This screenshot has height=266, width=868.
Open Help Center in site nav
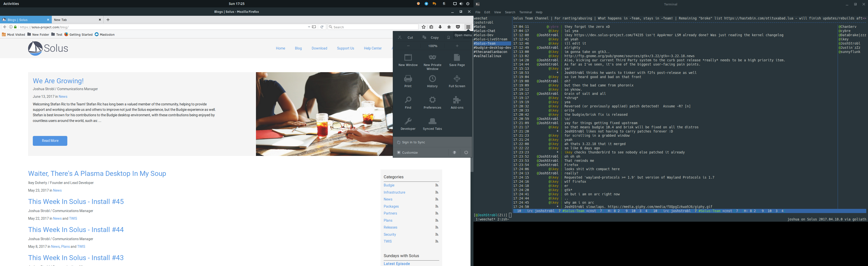pyautogui.click(x=373, y=49)
